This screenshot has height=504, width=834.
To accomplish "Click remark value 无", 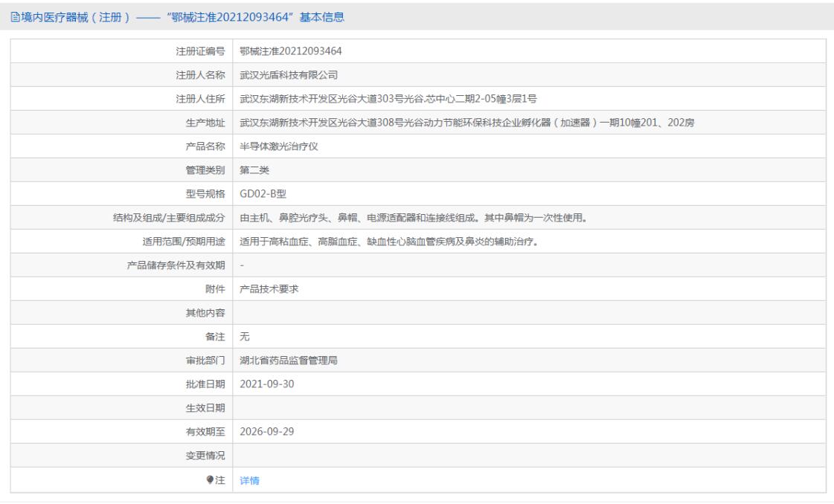I will (245, 337).
